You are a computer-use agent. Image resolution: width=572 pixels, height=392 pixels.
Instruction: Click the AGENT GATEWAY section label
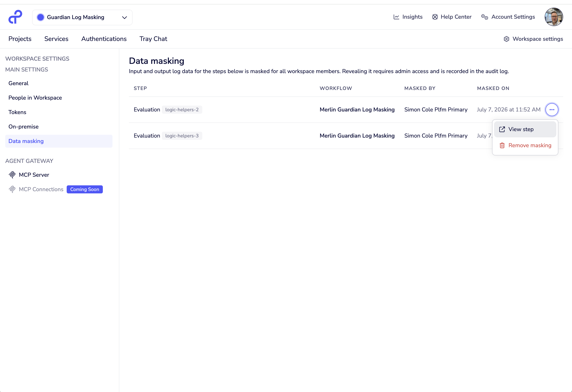coord(29,161)
